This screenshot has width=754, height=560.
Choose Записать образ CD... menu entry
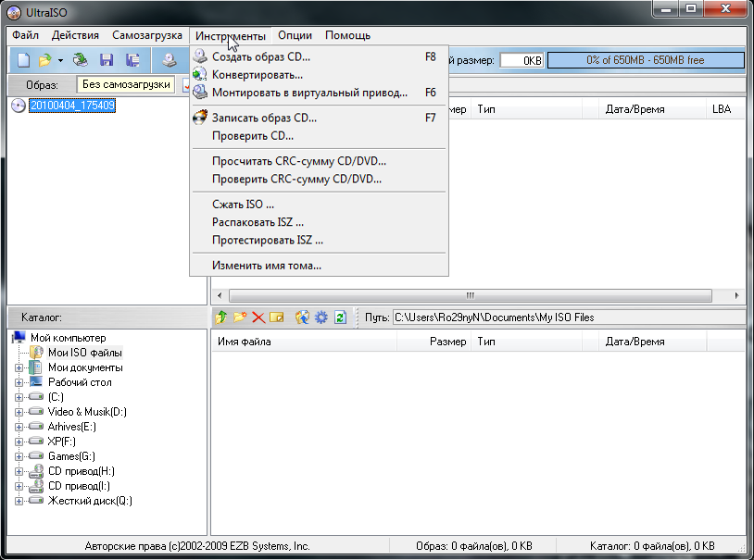pyautogui.click(x=319, y=118)
